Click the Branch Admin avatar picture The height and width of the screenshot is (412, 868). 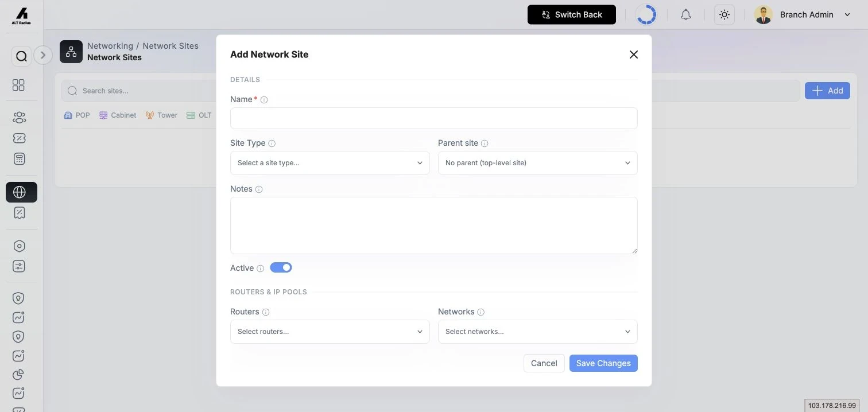pyautogui.click(x=764, y=15)
